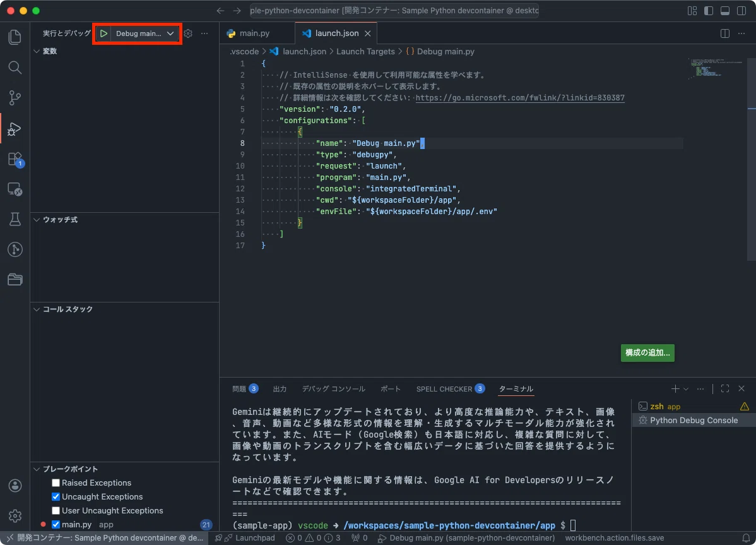Enable Raised Exceptions breakpoint
The image size is (756, 545).
[x=56, y=482]
